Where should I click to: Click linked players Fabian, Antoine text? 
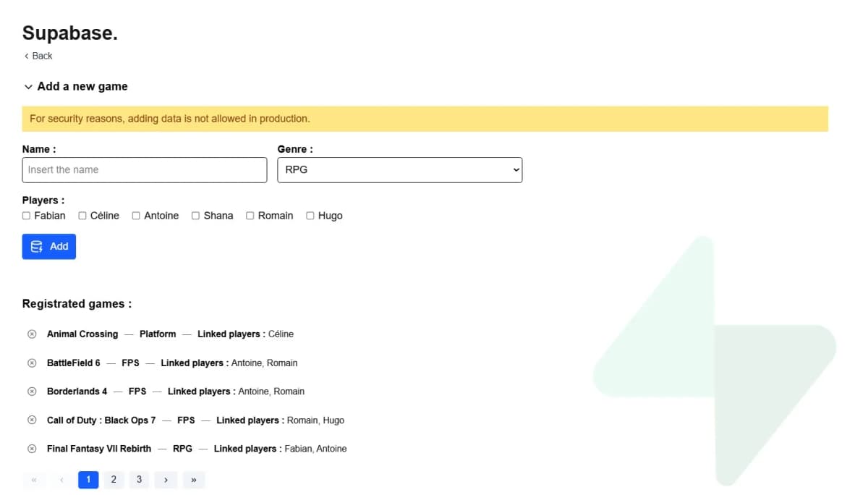[315, 449]
